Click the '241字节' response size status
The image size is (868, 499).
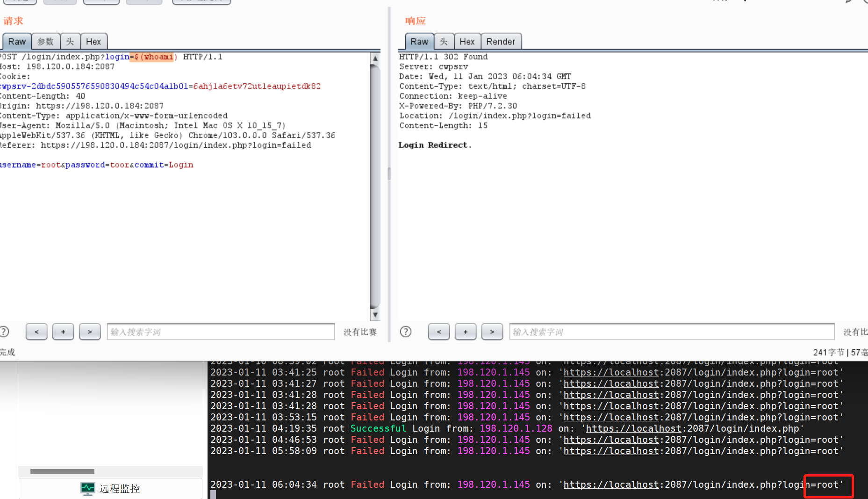[829, 352]
